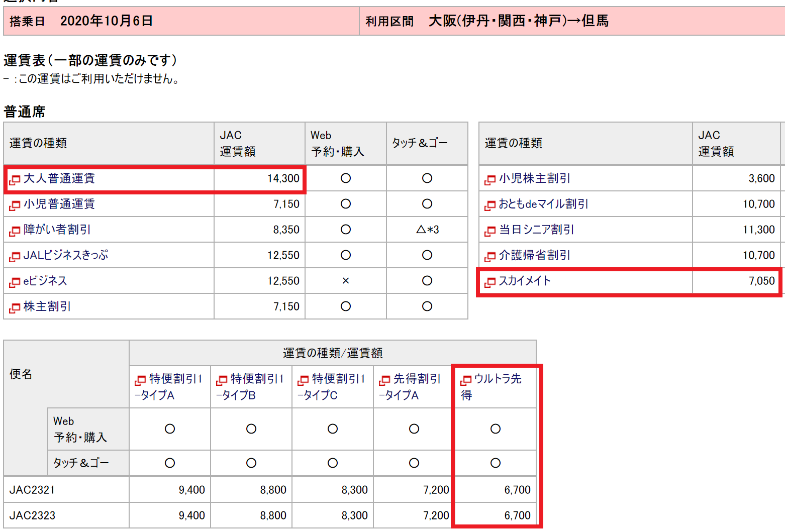Click popup icon beside 先得割引 タイプA
Screen dimensions: 785x532
tap(384, 380)
